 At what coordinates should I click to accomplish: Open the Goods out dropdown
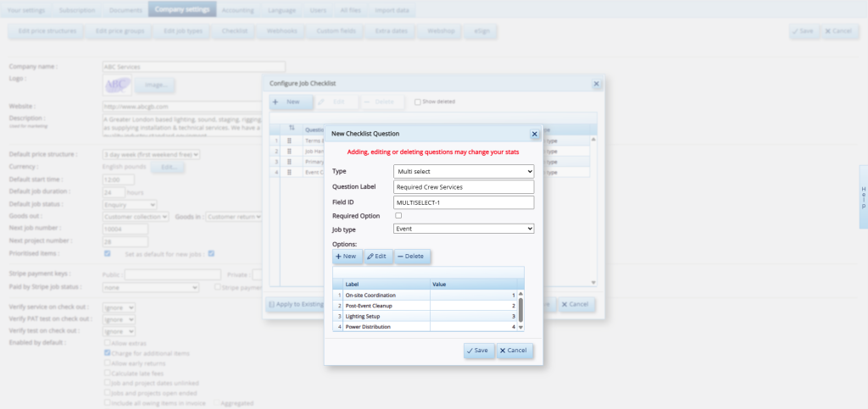[x=136, y=218]
